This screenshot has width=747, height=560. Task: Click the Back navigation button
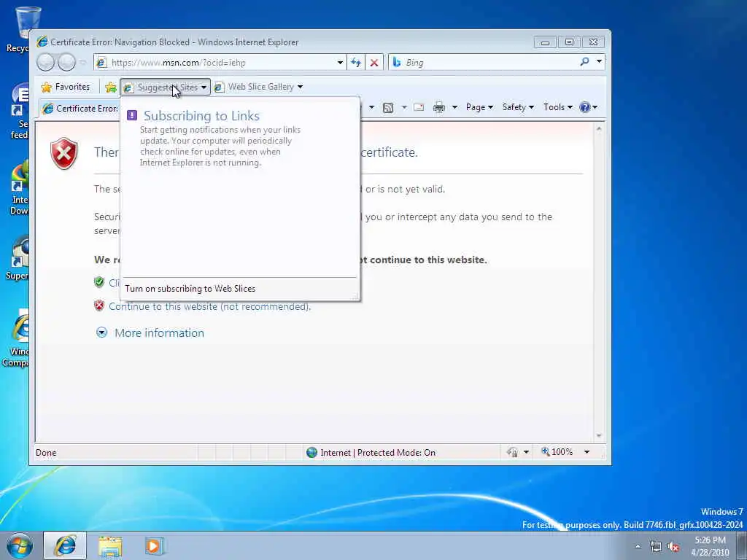click(46, 63)
